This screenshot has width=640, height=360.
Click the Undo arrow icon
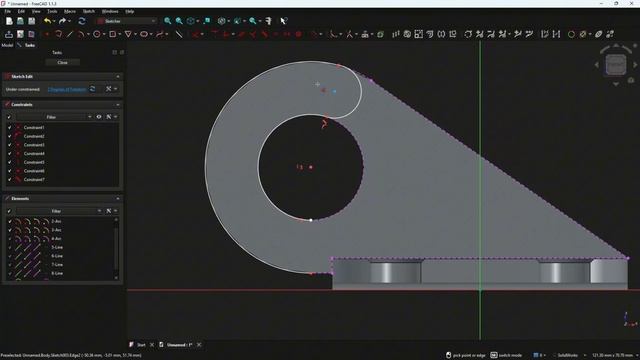pos(47,21)
